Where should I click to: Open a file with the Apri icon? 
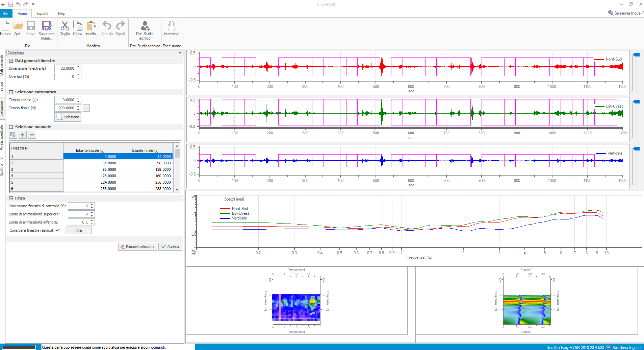(x=18, y=28)
